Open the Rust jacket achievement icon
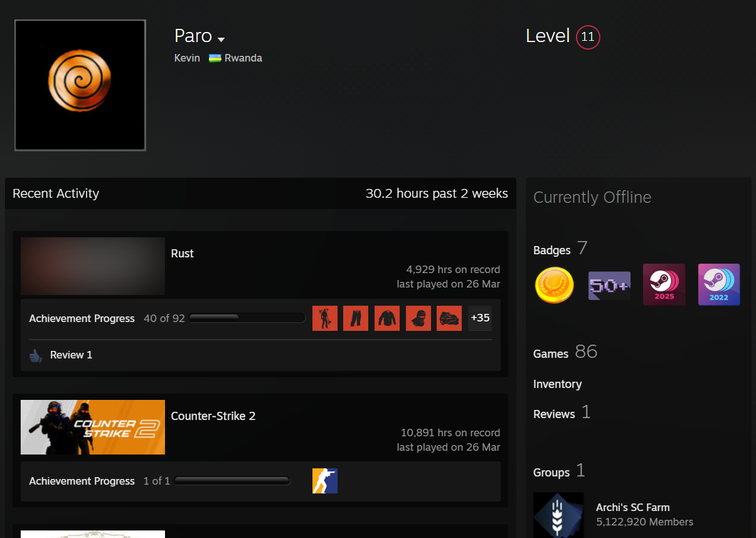756x538 pixels. click(x=387, y=318)
